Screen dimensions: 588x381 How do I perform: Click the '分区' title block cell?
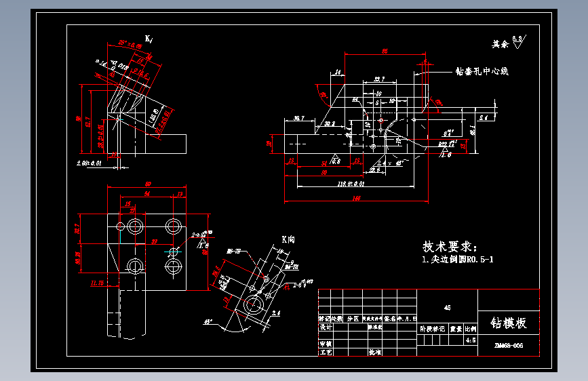click(353, 319)
